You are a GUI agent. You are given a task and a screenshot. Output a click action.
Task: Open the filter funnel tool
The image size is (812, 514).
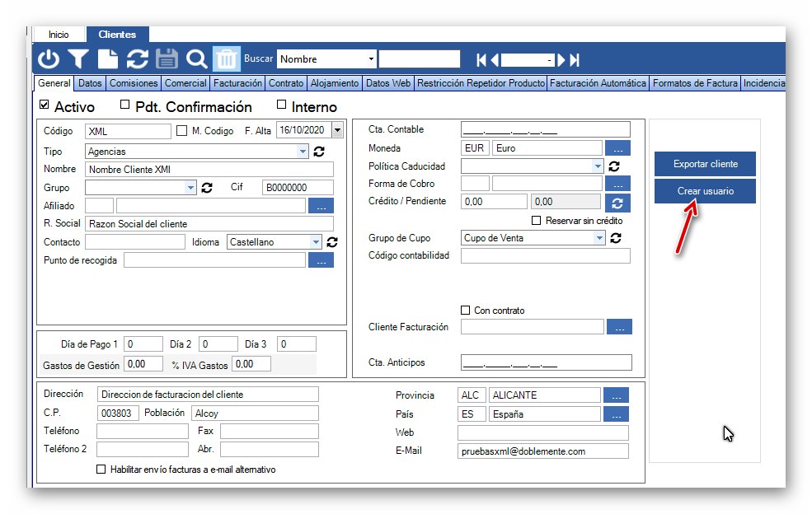tap(78, 58)
